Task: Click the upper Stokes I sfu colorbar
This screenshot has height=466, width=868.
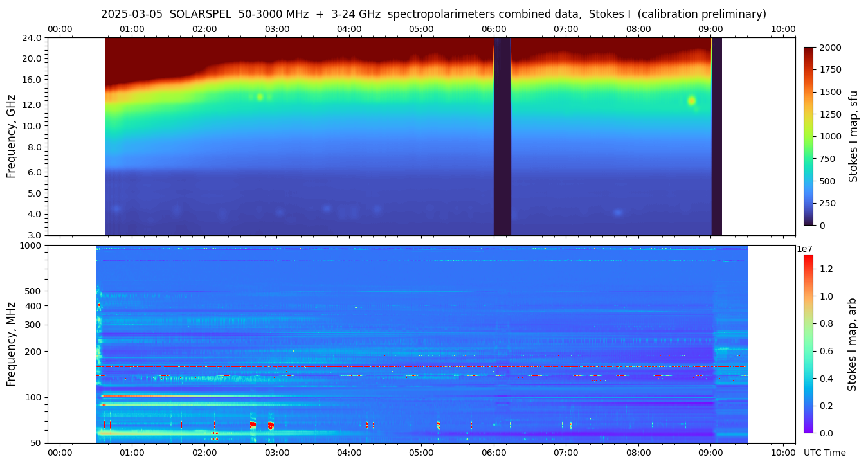Action: [x=809, y=136]
